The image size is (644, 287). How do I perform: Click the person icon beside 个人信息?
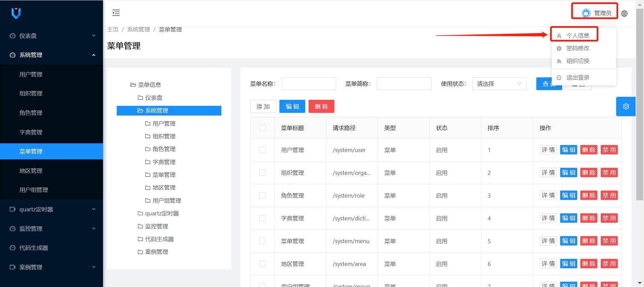click(559, 36)
